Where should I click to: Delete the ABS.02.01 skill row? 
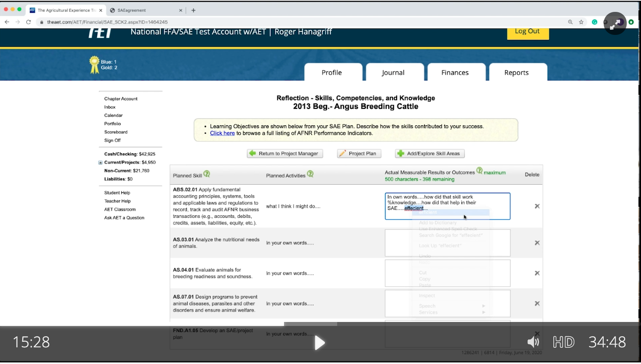click(x=537, y=206)
